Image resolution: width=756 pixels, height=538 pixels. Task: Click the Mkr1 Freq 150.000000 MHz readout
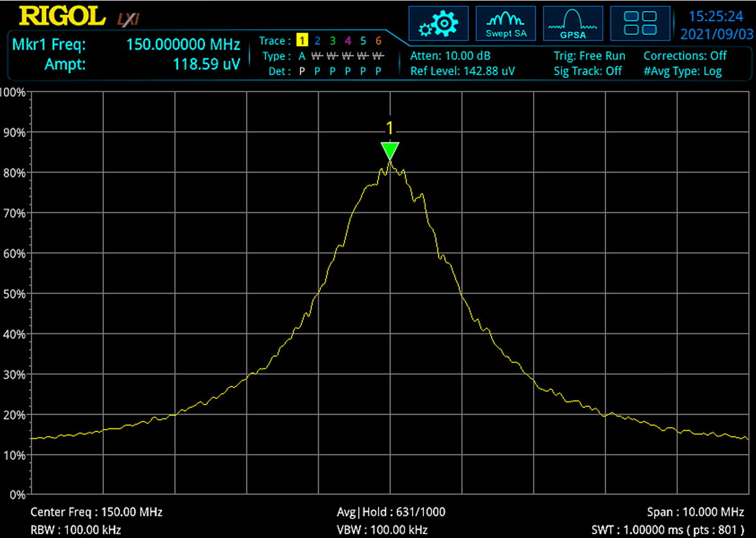[183, 45]
